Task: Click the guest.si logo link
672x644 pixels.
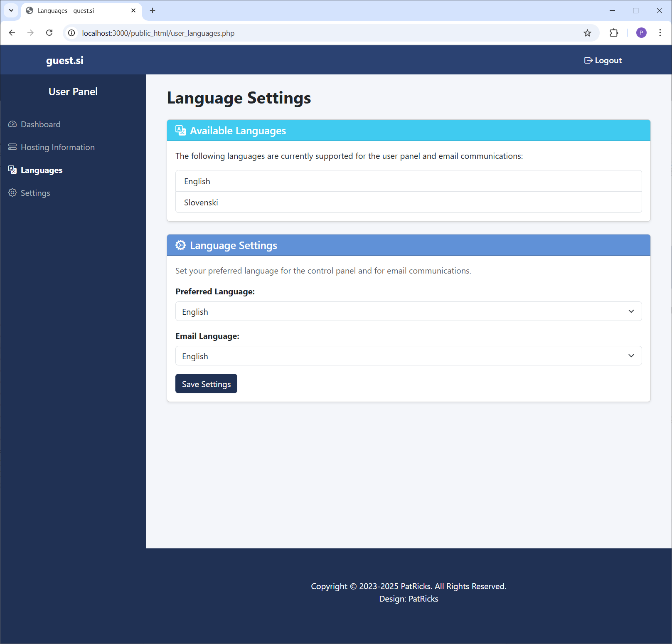Action: tap(64, 60)
